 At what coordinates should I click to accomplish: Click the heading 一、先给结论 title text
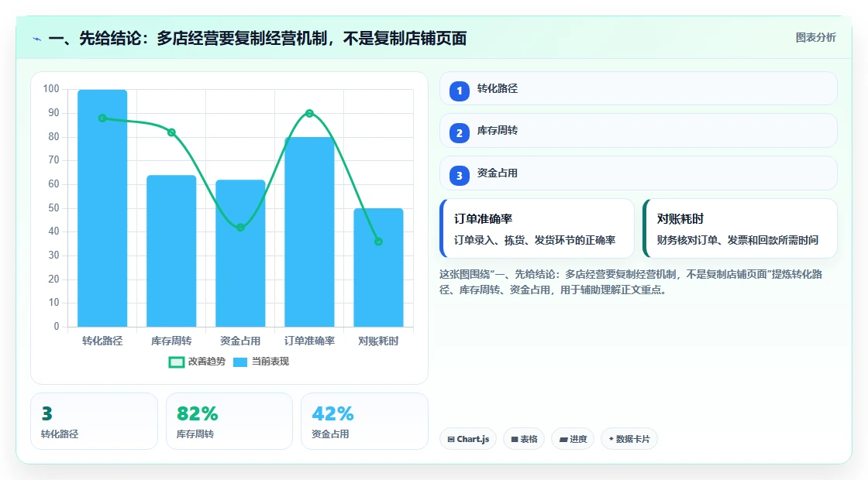(257, 39)
